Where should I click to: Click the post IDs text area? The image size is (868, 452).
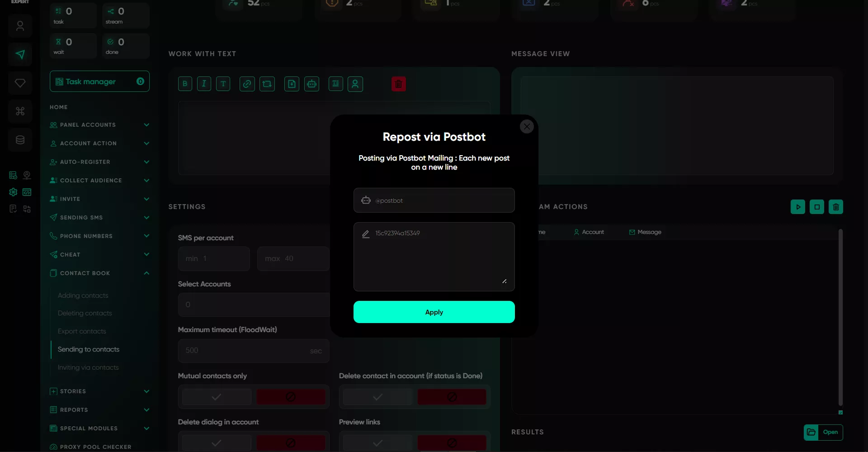pos(434,257)
